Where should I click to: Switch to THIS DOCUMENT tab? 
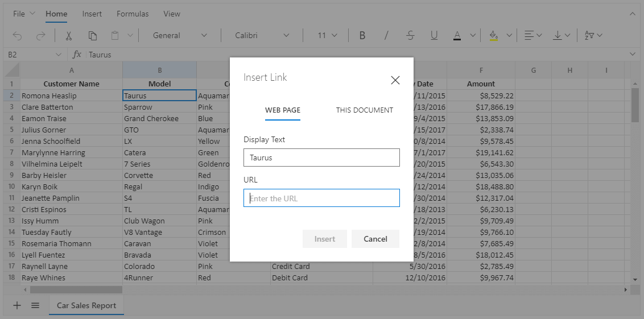(x=364, y=110)
